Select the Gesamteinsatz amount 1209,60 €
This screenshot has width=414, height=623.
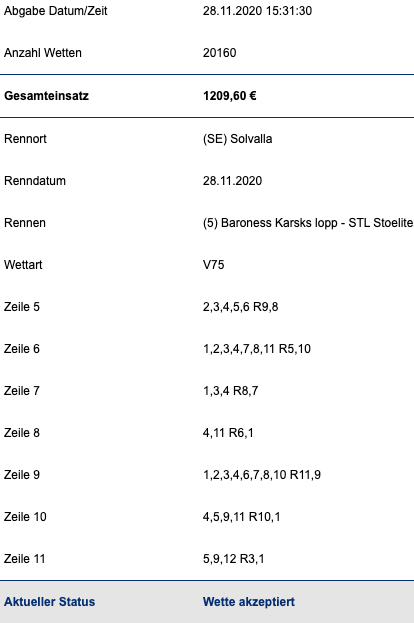tap(230, 96)
